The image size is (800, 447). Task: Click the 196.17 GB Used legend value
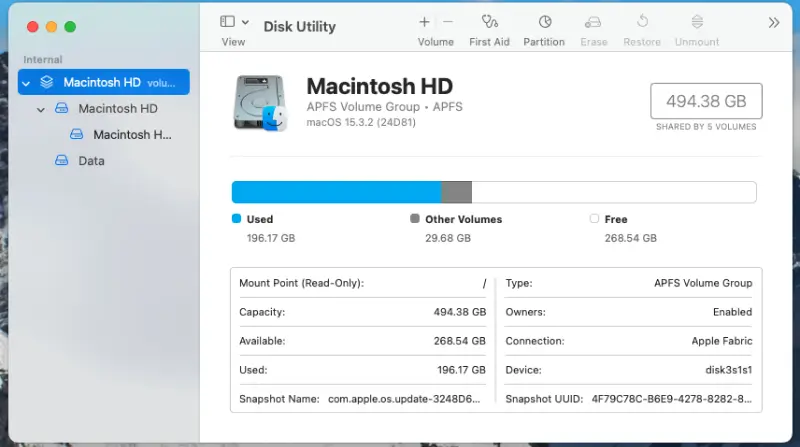[271, 238]
